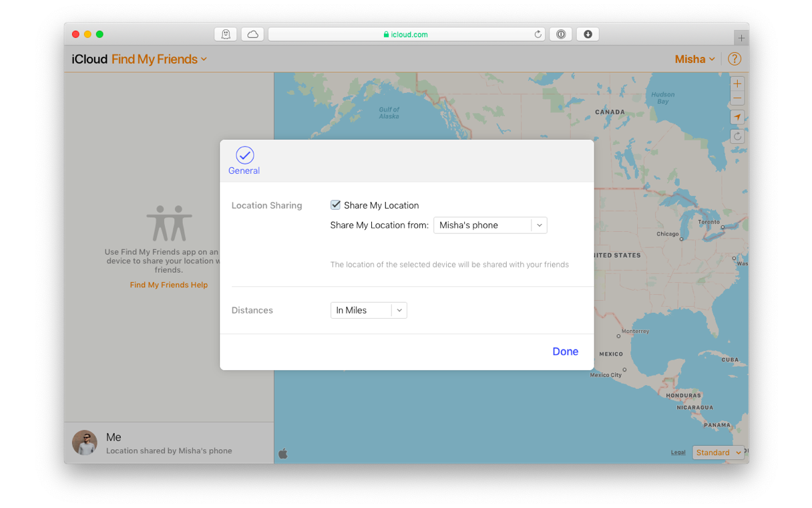Click the Share My Location from label
This screenshot has width=812, height=508.
[379, 225]
